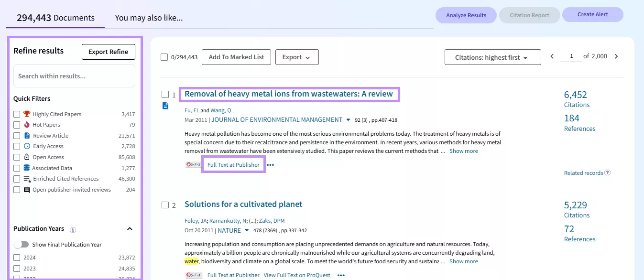This screenshot has height=280, width=644.
Task: Click the Open Access lock icon
Action: (x=27, y=157)
